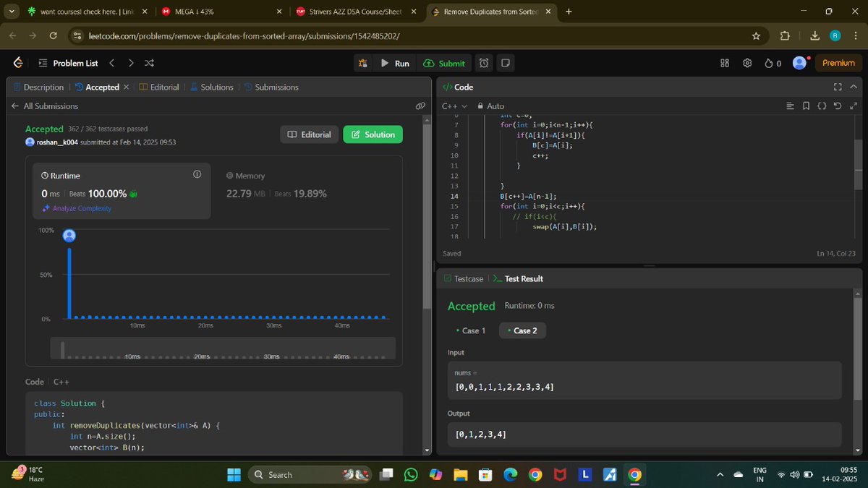Open the debugger bug icon

(x=363, y=63)
